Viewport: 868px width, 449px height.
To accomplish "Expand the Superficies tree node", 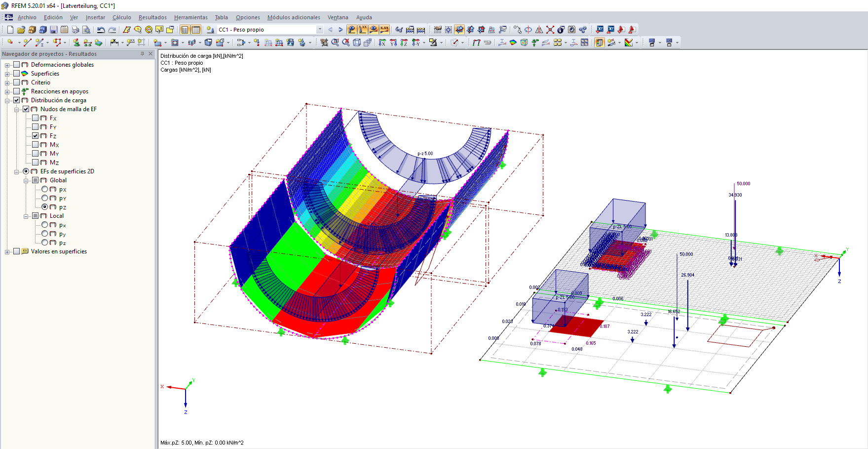I will pos(7,74).
